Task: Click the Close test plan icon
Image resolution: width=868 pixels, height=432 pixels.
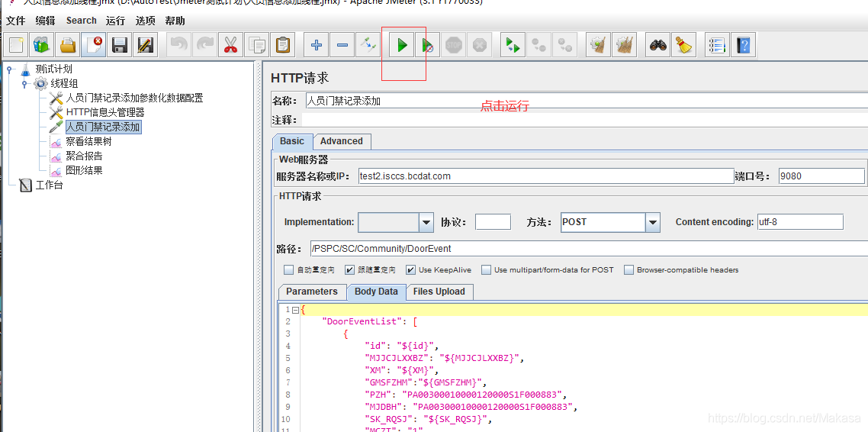Action: pyautogui.click(x=94, y=45)
